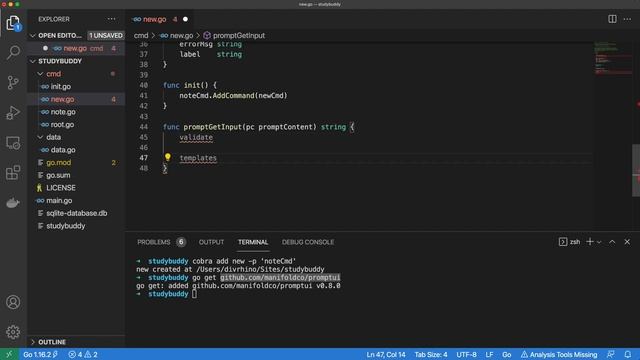Viewport: 640px width, 360px height.
Task: Split the editor to the right
Action: [612, 19]
